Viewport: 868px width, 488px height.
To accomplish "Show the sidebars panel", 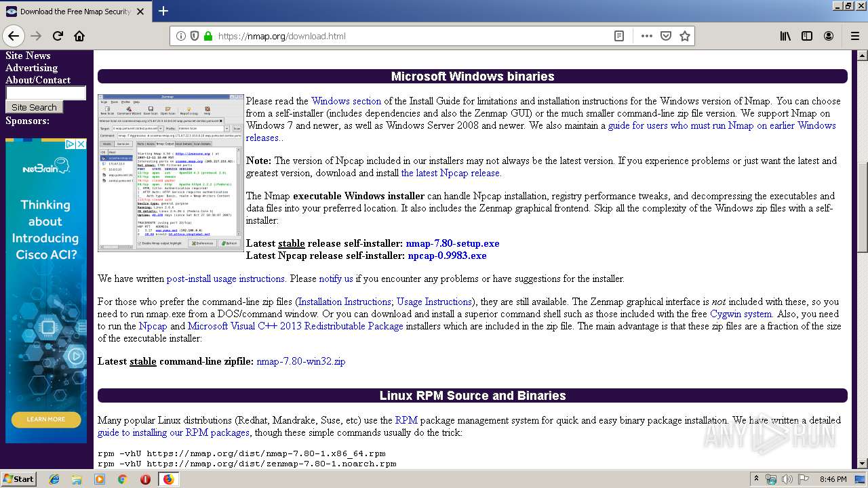I will 807,36.
